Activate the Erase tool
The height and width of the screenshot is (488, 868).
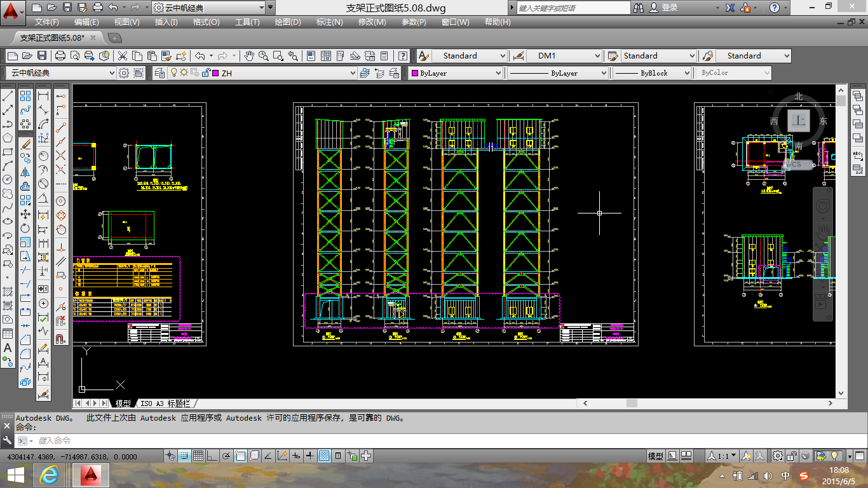(x=25, y=144)
